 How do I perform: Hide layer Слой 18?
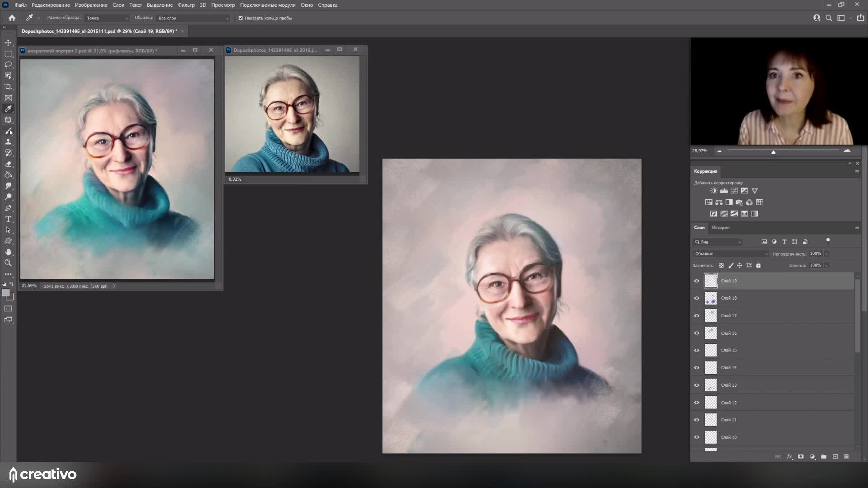697,298
